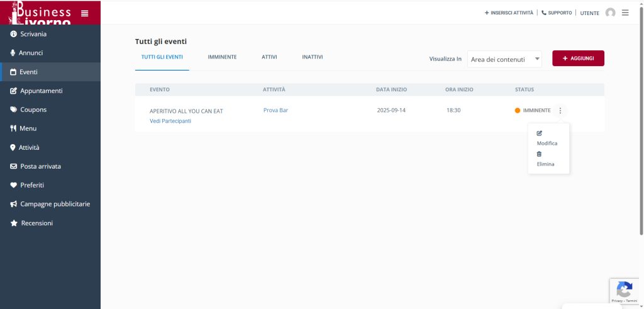Click the Posta arrivata envelope icon
The width and height of the screenshot is (644, 309).
14,166
